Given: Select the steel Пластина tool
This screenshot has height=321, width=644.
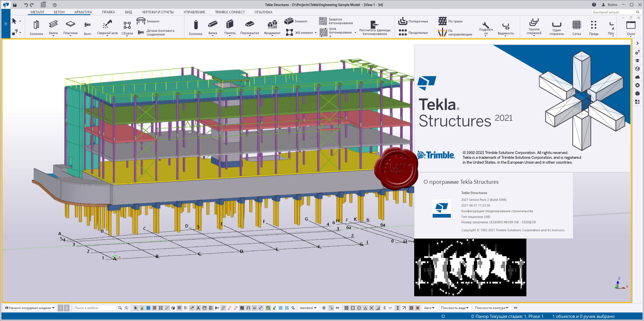Looking at the screenshot, I should pos(70,28).
